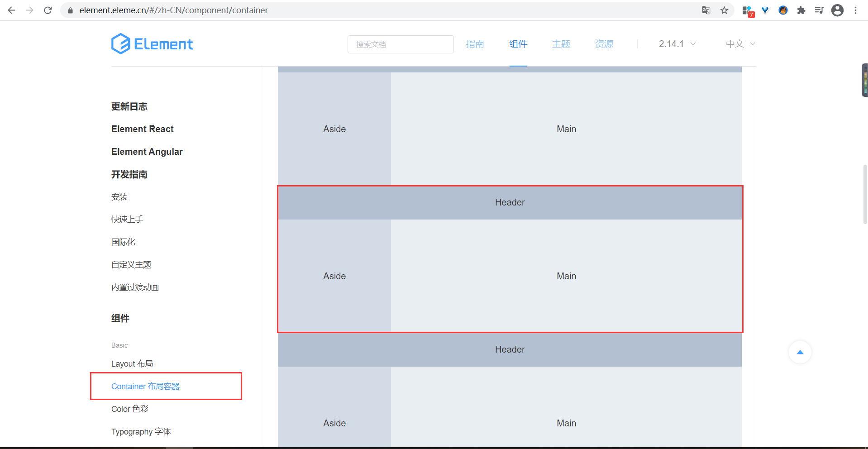Click the Header bar inside the red-outlined demo
The image size is (868, 449).
(x=510, y=202)
